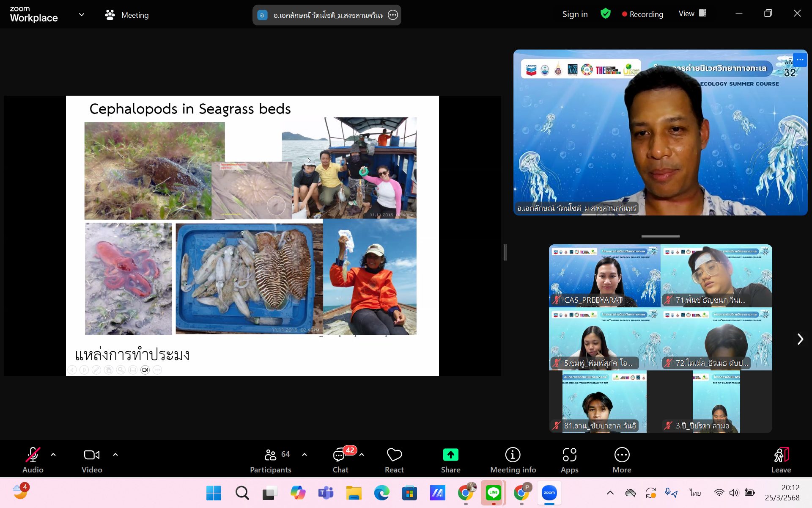
Task: Toggle the camera with the Video button
Action: (x=92, y=460)
